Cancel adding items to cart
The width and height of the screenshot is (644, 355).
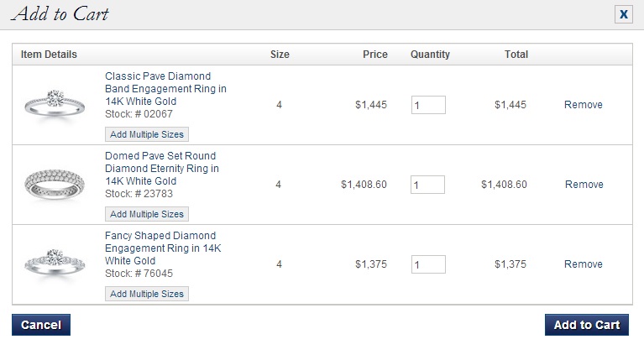tap(41, 325)
